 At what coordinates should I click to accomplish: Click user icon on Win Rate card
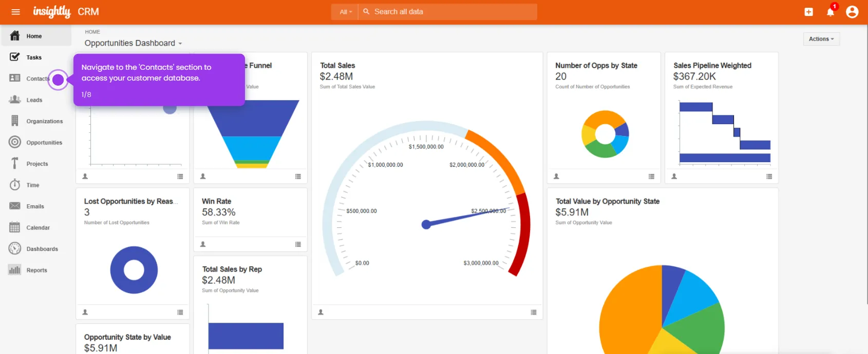203,244
